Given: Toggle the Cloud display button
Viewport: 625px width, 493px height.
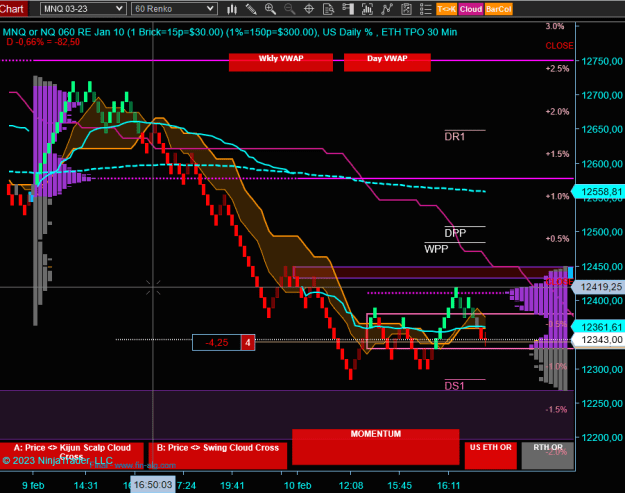Looking at the screenshot, I should (471, 9).
